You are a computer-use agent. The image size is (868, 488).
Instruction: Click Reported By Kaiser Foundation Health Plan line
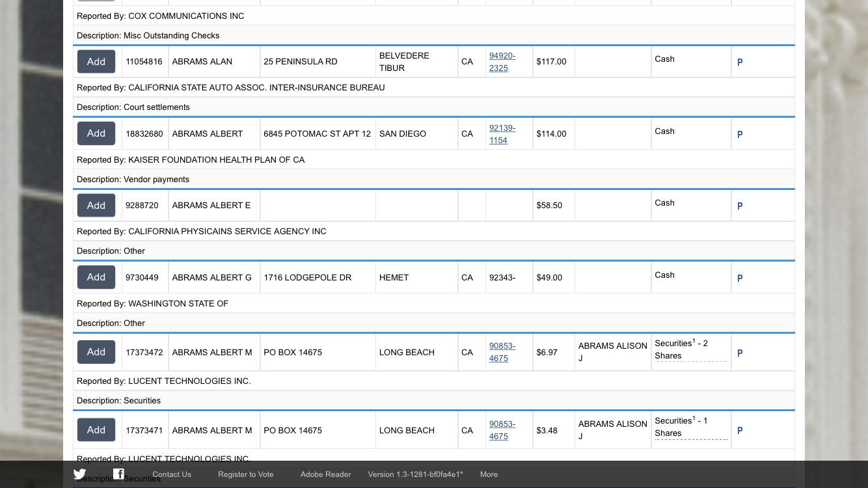click(191, 159)
